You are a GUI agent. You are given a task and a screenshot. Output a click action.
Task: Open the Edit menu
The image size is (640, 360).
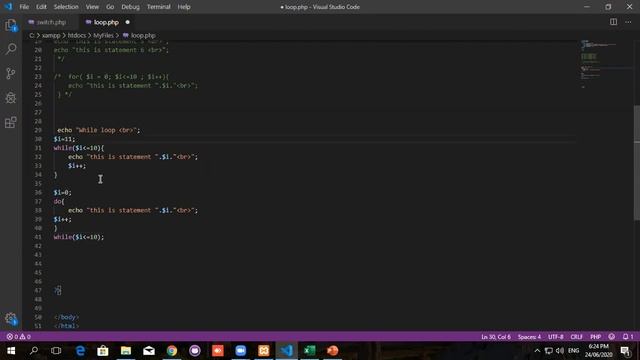point(41,7)
